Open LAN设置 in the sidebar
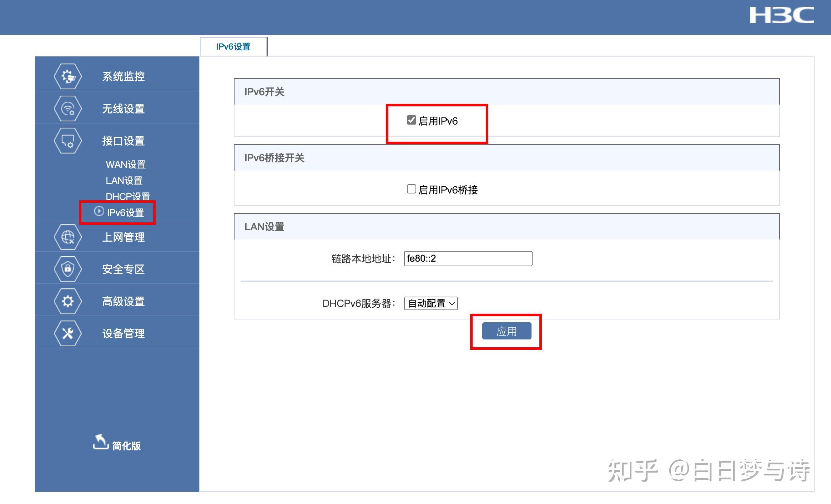The height and width of the screenshot is (504, 831). pos(124,181)
